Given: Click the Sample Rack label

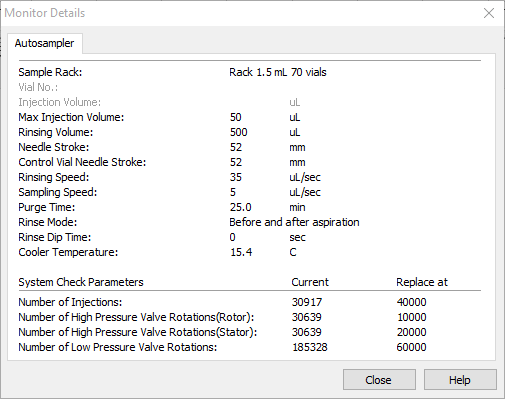Looking at the screenshot, I should [x=50, y=72].
